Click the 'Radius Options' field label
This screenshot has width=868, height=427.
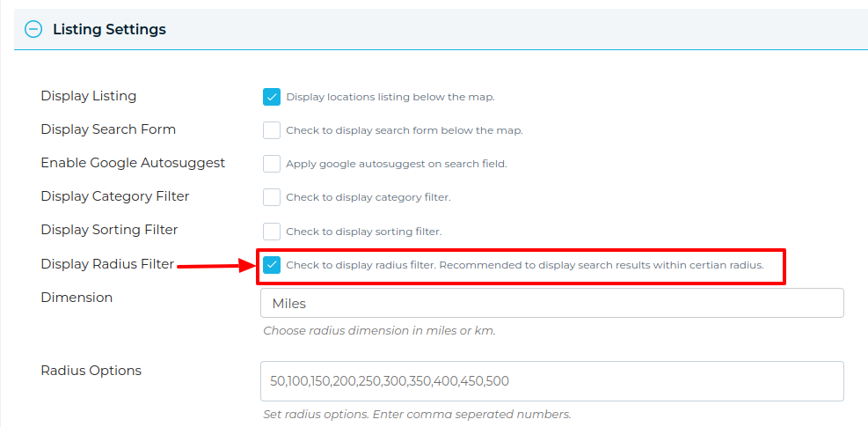(x=91, y=371)
